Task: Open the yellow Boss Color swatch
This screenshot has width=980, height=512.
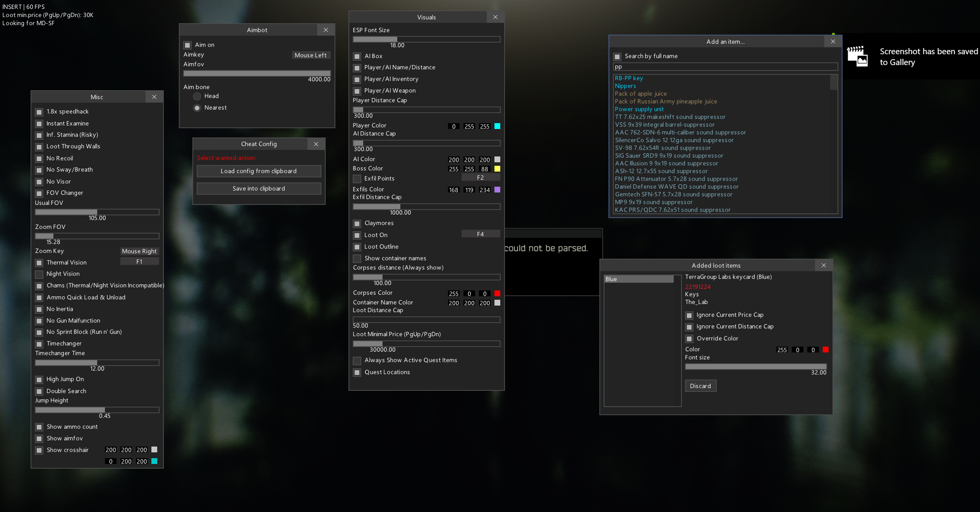Action: [x=498, y=169]
